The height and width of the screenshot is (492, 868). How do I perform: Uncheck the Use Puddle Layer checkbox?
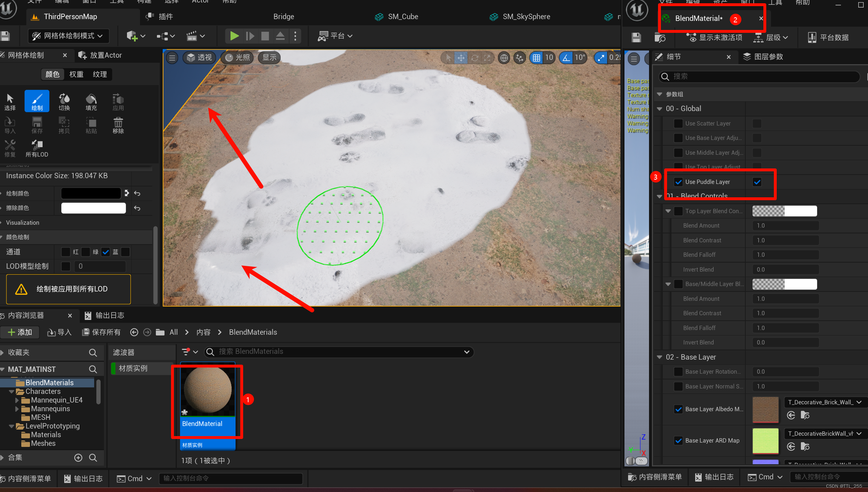point(757,182)
